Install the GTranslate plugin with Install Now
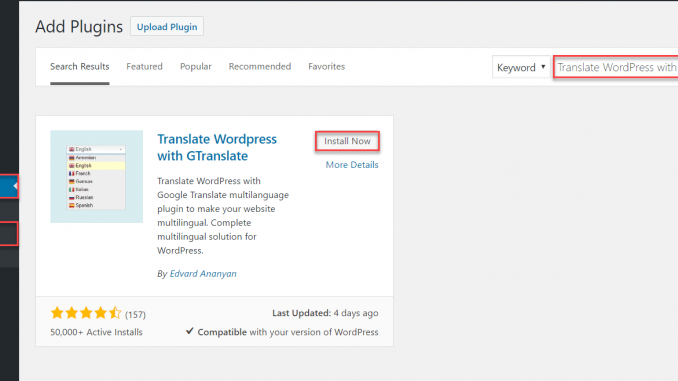This screenshot has width=678, height=381. pos(347,141)
